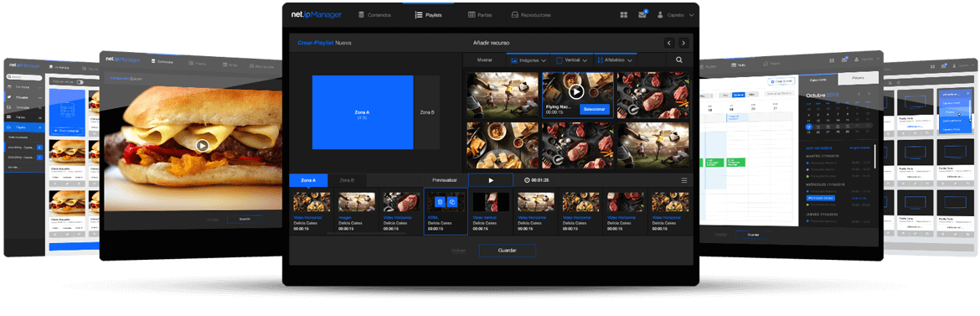Play the Flying Nac video thumbnail
The height and width of the screenshot is (316, 980).
point(577,92)
